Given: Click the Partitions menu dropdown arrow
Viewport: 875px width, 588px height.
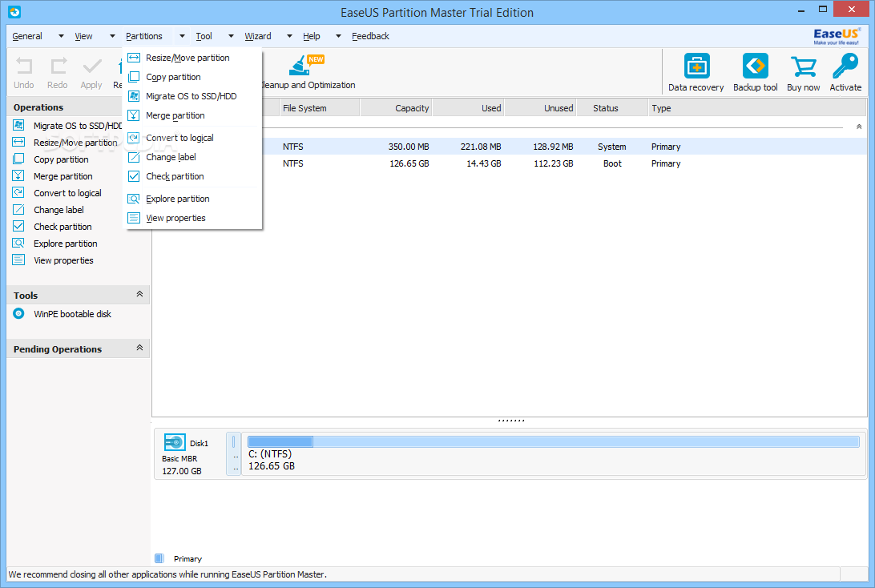Looking at the screenshot, I should 182,36.
